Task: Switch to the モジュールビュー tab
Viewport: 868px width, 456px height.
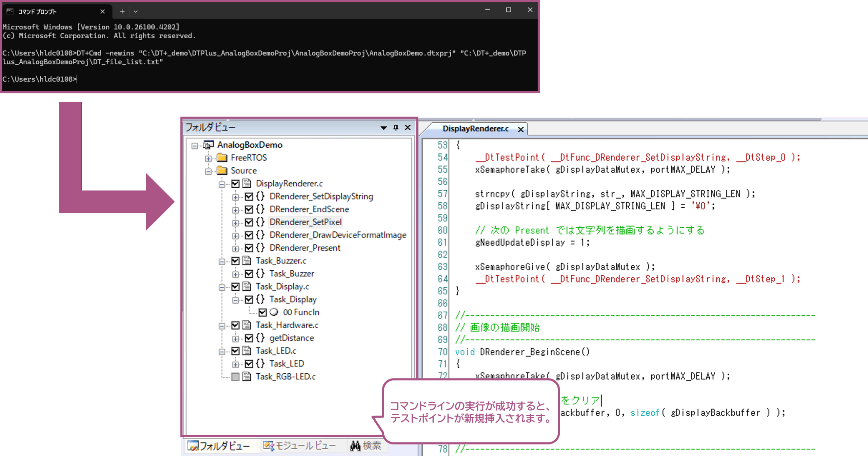Action: pyautogui.click(x=300, y=446)
